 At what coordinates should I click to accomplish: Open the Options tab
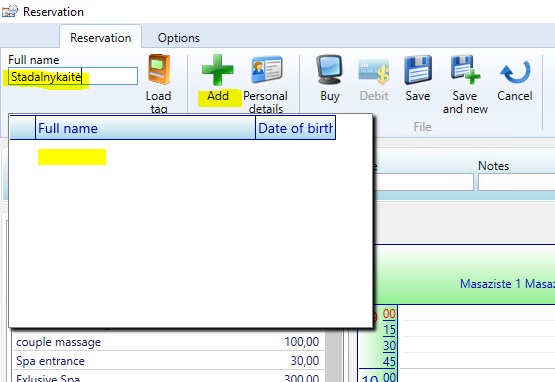point(178,38)
